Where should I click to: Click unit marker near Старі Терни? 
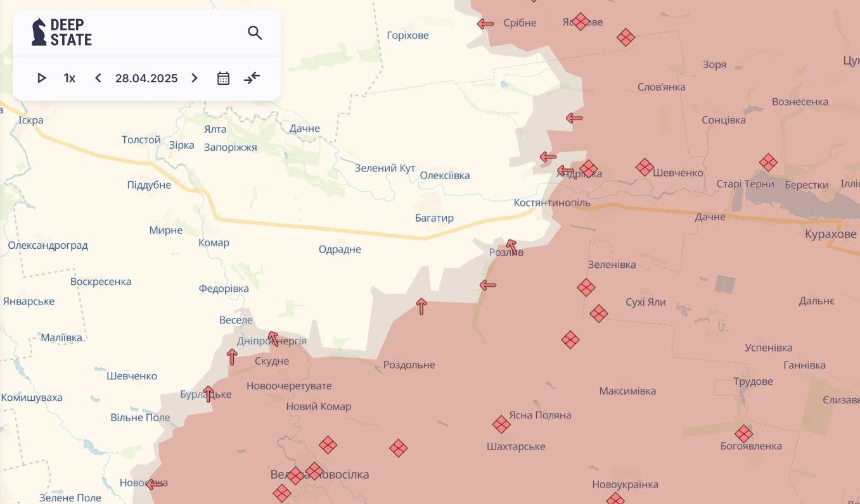768,163
